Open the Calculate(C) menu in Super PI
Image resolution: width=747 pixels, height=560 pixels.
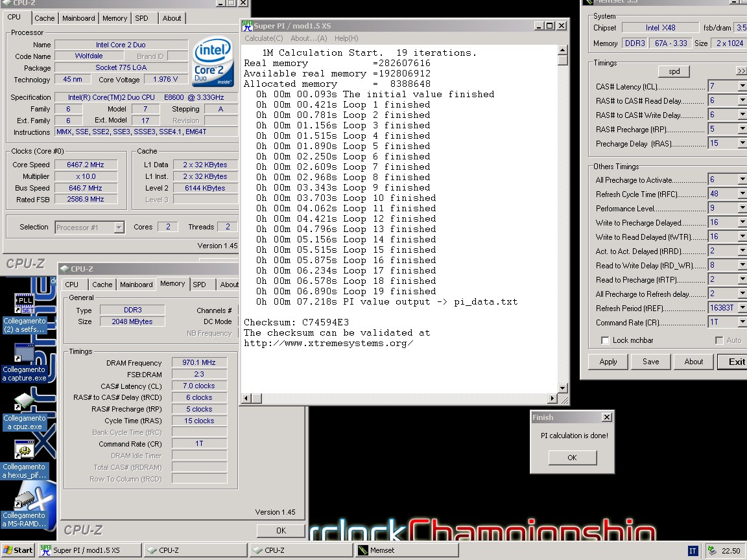click(263, 38)
